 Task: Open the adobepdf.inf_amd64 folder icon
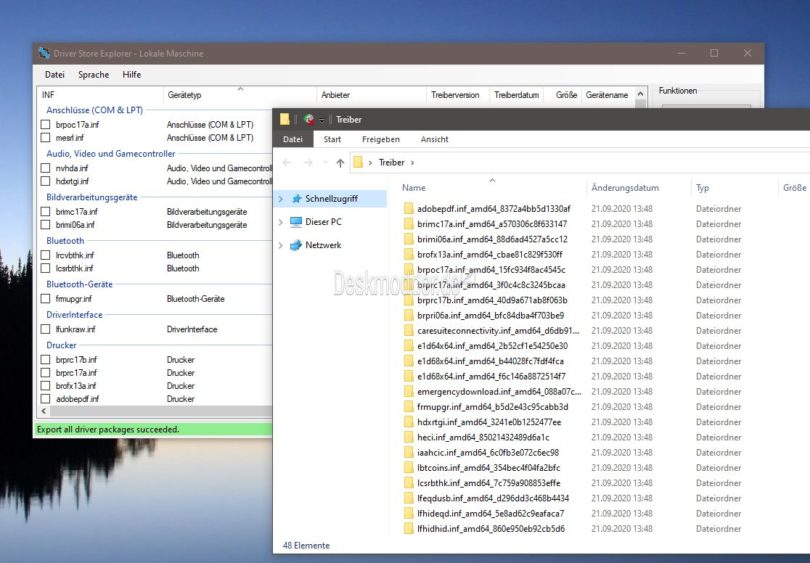tap(408, 208)
